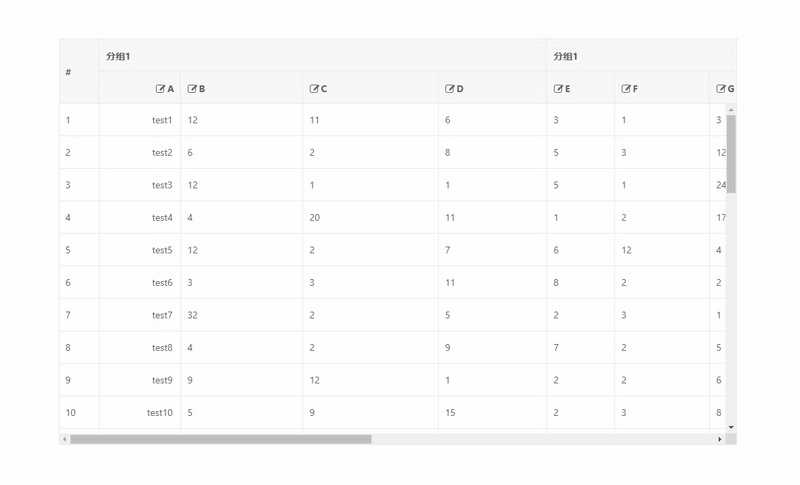The height and width of the screenshot is (485, 800).
Task: Click the edit icon beside column C
Action: coord(314,89)
